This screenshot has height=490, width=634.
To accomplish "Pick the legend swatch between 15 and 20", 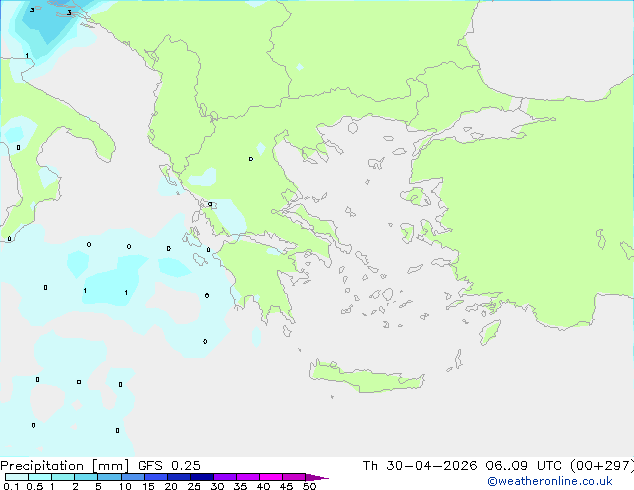I will tap(155, 477).
